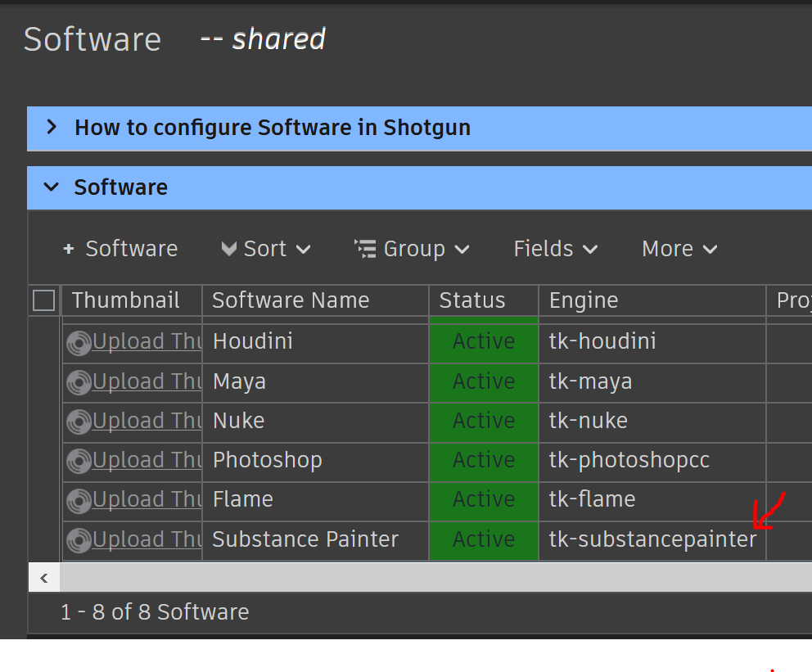Click the 'Software -- shared' page title
The height and width of the screenshot is (672, 812).
pos(174,39)
